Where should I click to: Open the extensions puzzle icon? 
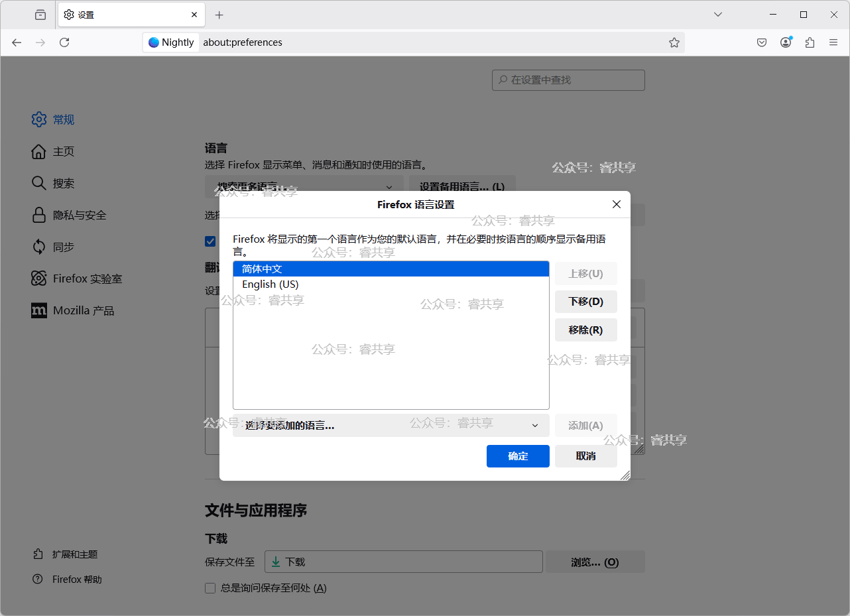[x=810, y=42]
